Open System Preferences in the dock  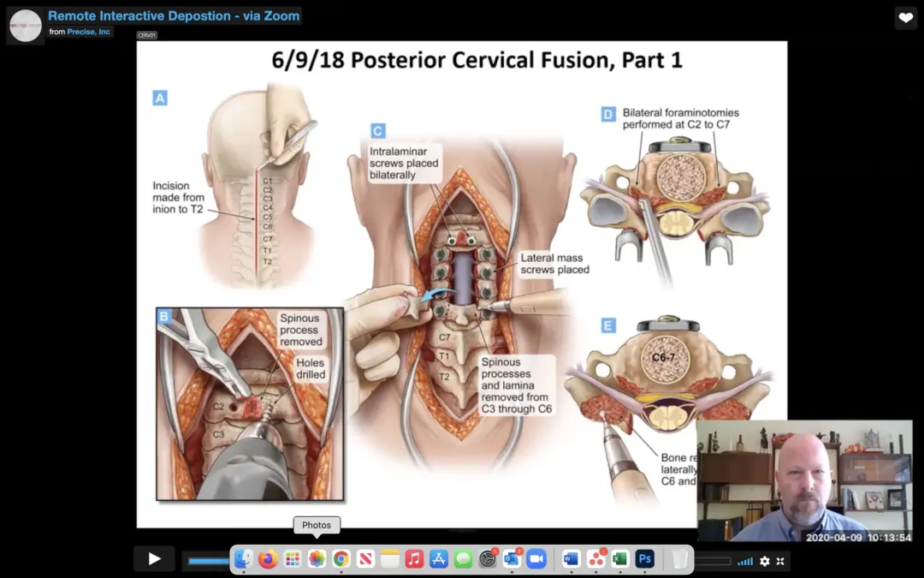click(488, 558)
